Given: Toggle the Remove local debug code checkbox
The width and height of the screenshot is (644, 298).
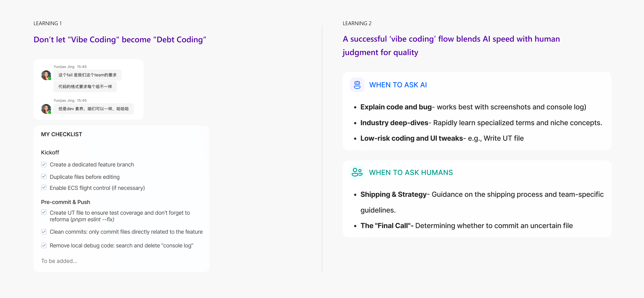Looking at the screenshot, I should pyautogui.click(x=44, y=245).
